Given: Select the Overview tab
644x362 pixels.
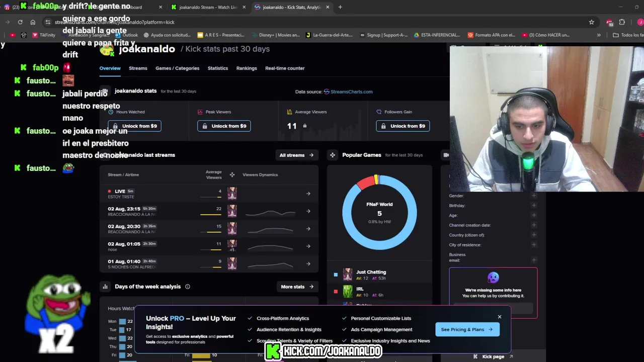Looking at the screenshot, I should [x=110, y=68].
